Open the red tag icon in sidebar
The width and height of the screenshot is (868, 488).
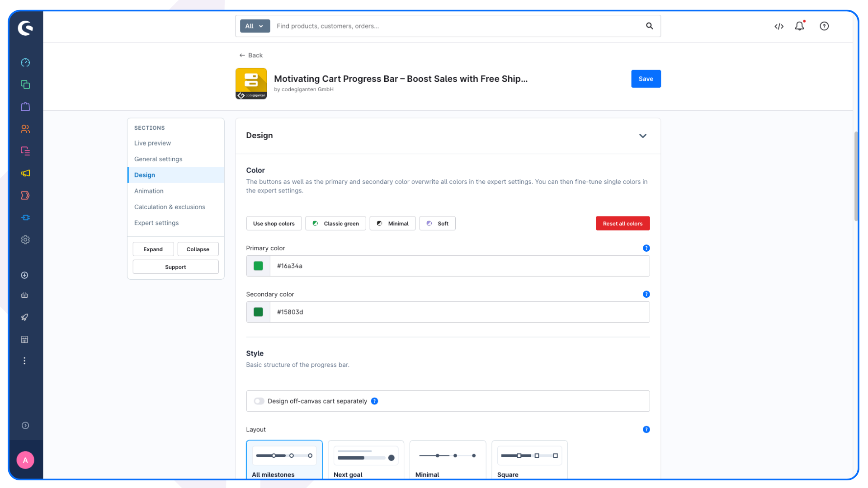click(25, 195)
